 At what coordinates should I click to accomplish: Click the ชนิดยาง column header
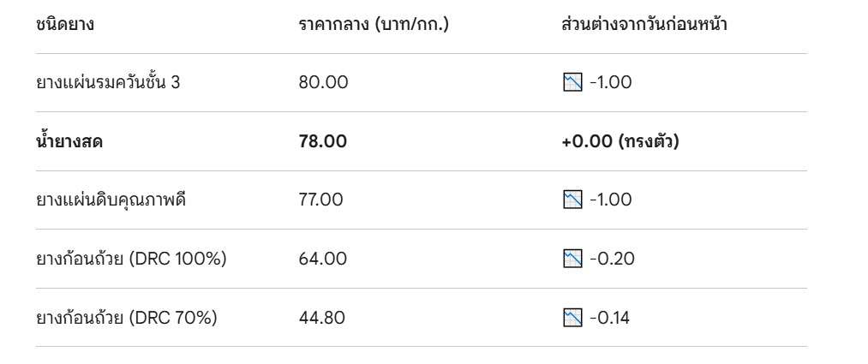[65, 24]
